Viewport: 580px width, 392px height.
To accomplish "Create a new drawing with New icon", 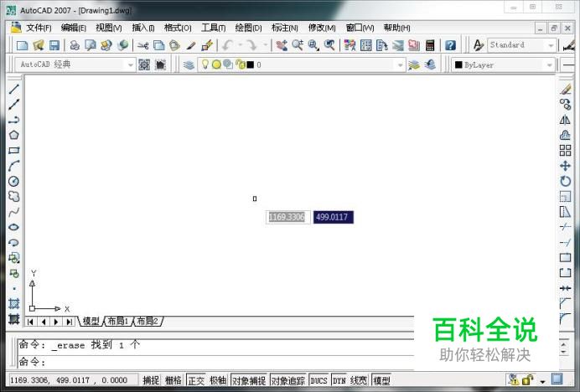I will [22, 45].
